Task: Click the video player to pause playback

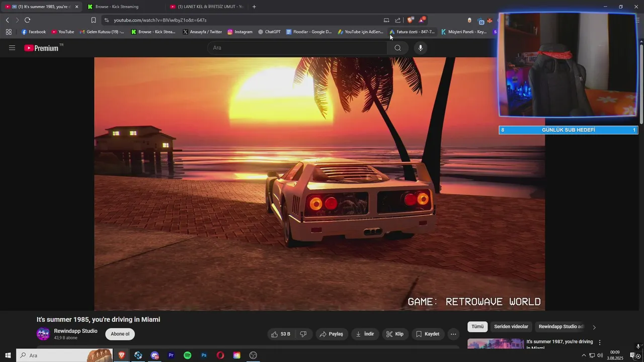Action: 319,184
